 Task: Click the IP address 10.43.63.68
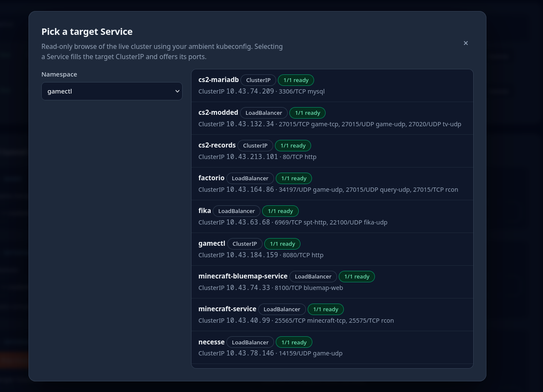248,222
